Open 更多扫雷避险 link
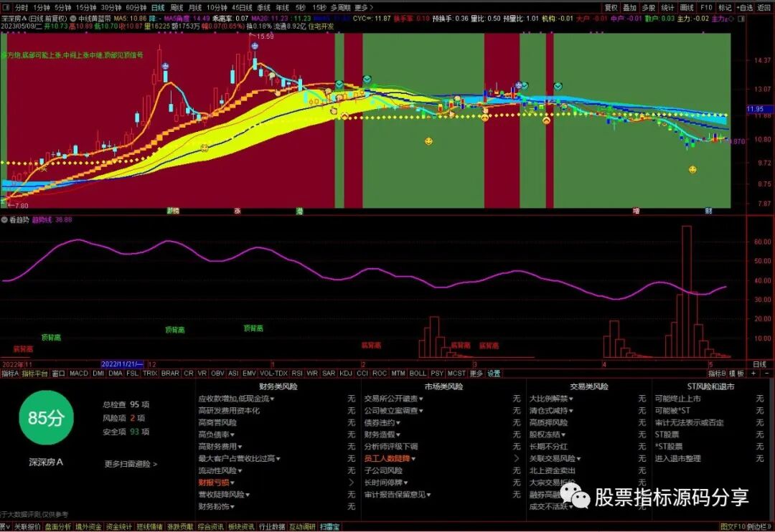 point(131,464)
